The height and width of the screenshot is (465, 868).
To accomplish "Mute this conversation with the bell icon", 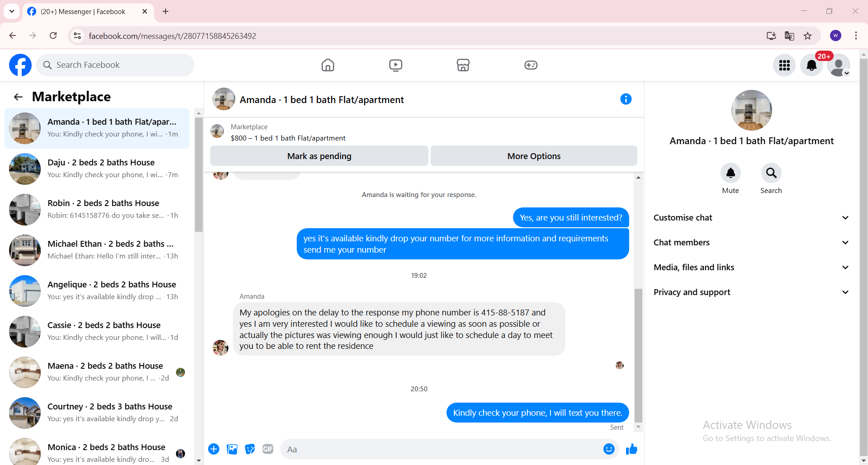I will coord(730,173).
